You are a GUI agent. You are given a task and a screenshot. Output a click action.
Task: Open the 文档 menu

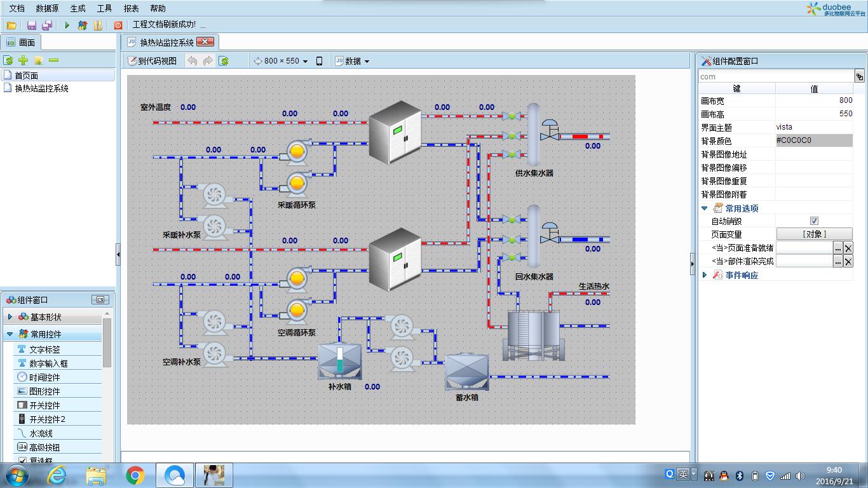(17, 8)
